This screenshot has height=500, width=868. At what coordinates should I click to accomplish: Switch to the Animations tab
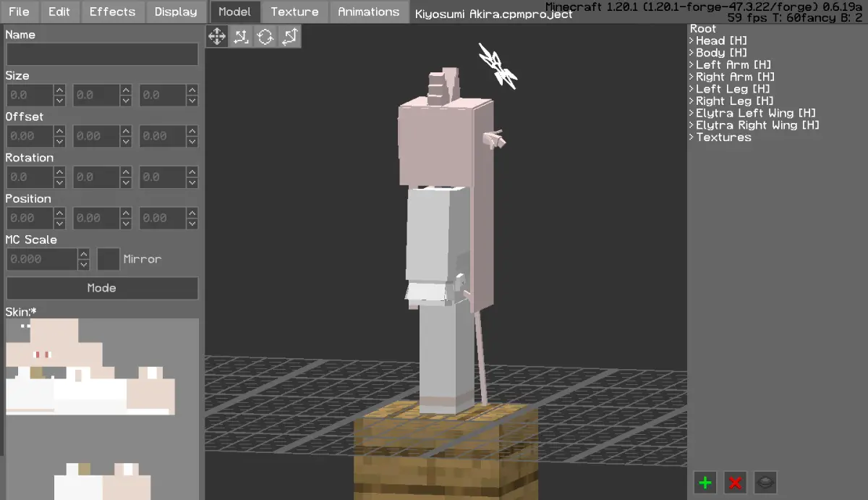(369, 12)
